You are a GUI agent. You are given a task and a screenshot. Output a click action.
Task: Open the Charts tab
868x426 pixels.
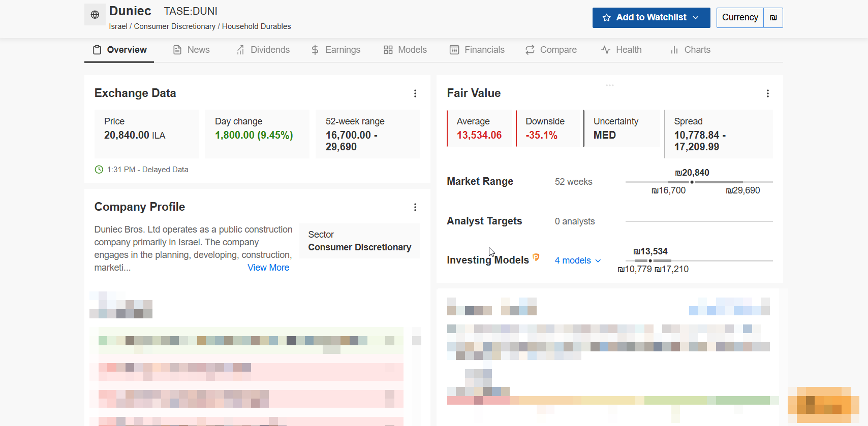pyautogui.click(x=690, y=50)
